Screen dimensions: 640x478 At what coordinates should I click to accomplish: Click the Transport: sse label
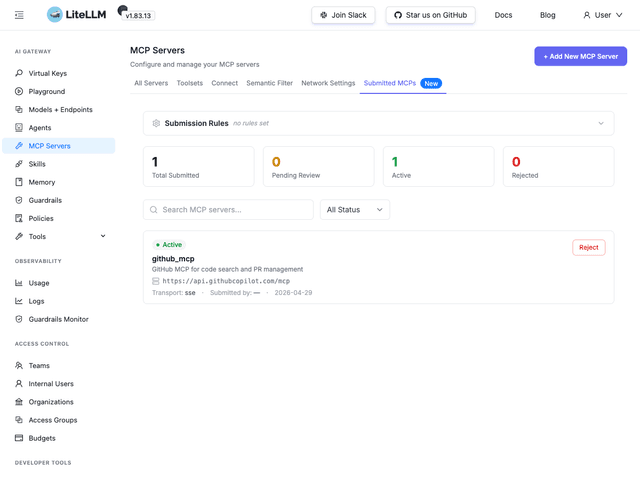[x=173, y=293]
